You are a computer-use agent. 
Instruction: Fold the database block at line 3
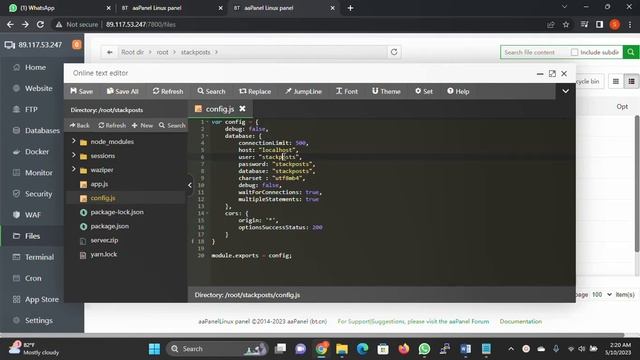coord(207,136)
